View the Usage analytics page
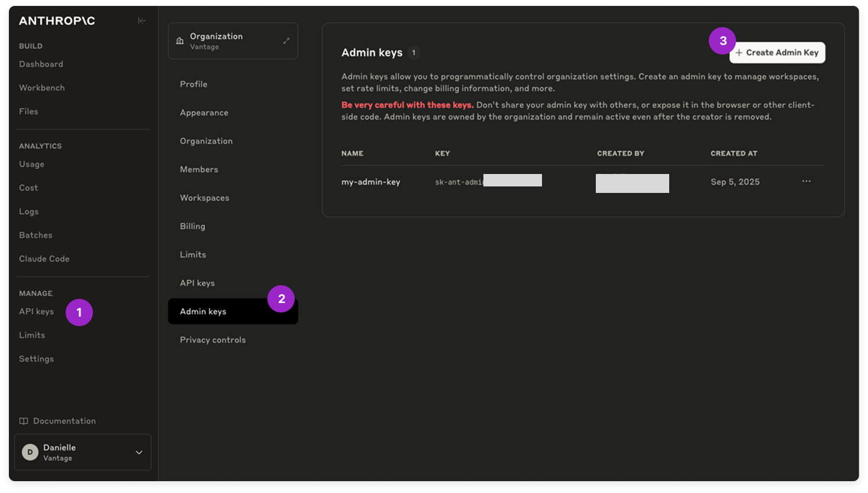Screen dimensions: 868x493 [32, 164]
